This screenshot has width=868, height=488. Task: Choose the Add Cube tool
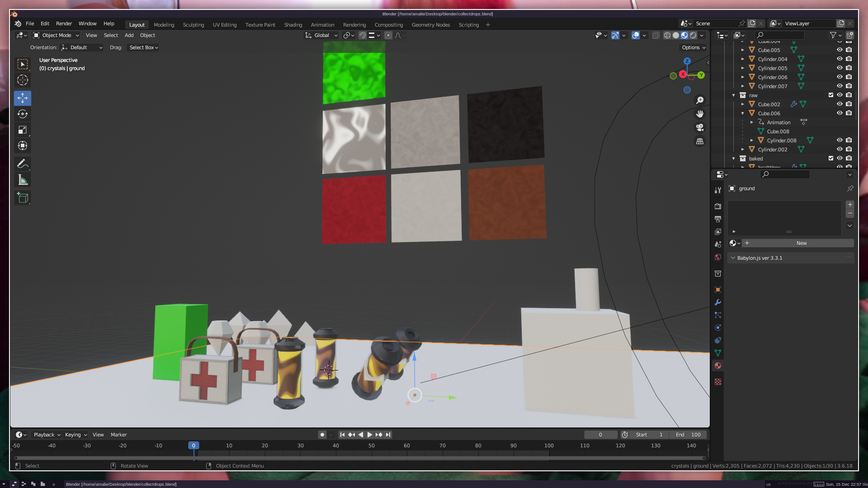tap(23, 197)
